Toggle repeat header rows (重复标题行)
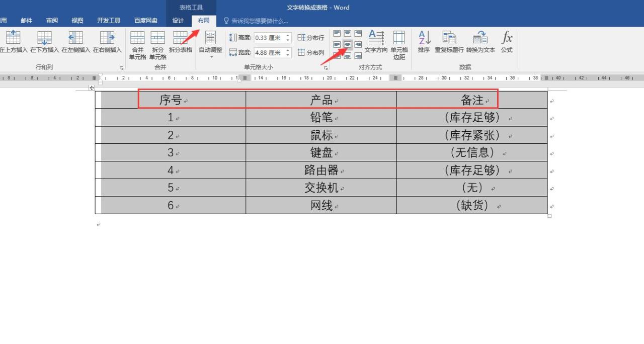The width and height of the screenshot is (644, 344). (449, 42)
